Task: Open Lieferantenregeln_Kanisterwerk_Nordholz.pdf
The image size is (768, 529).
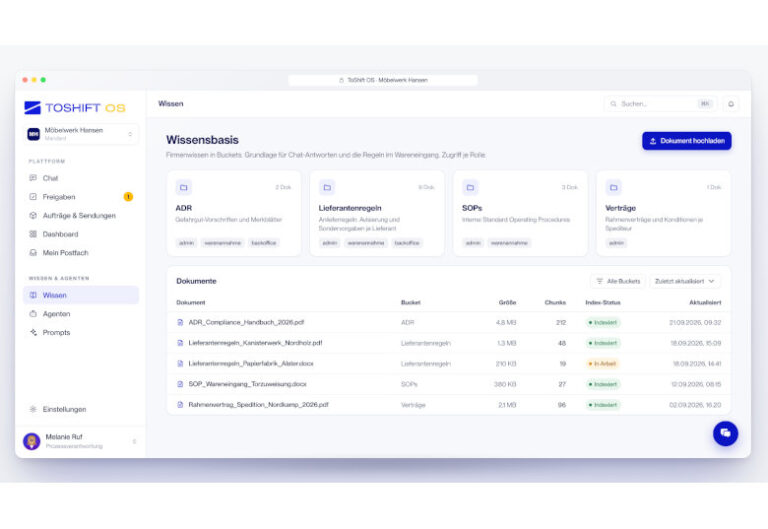Action: click(x=255, y=343)
